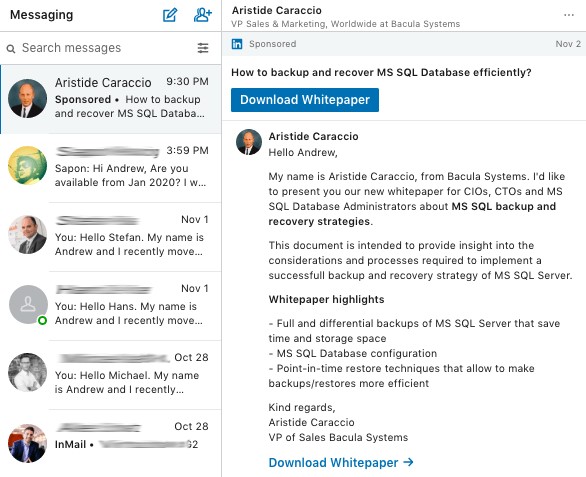Click the Sapon conversation profile photo
Screen dimensions: 586x477
28,165
